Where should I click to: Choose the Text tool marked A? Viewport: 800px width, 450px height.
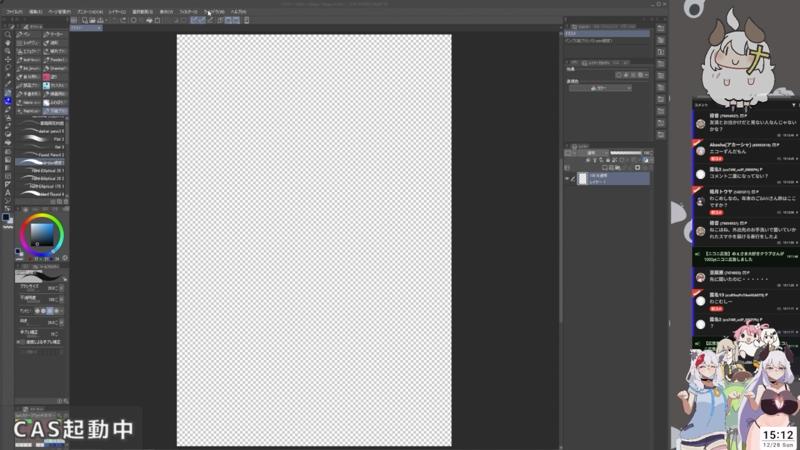[8, 192]
